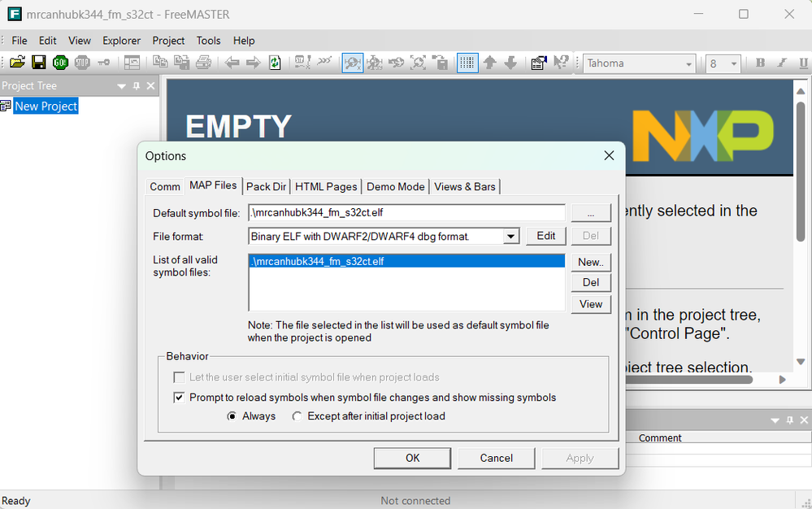Click the zoom Y-axis toolbar icon

(x=375, y=63)
